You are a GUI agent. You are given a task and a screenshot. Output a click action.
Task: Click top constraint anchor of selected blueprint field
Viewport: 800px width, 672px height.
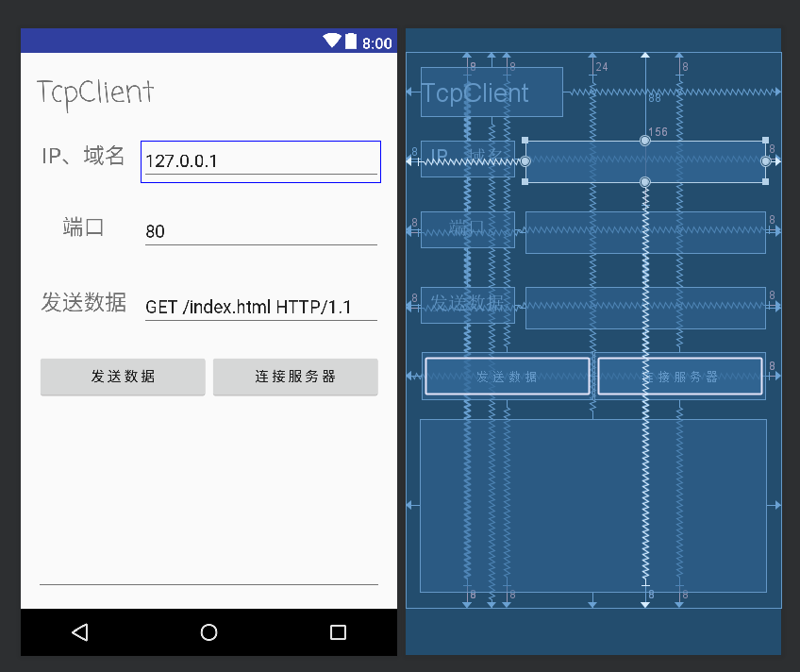(x=645, y=141)
